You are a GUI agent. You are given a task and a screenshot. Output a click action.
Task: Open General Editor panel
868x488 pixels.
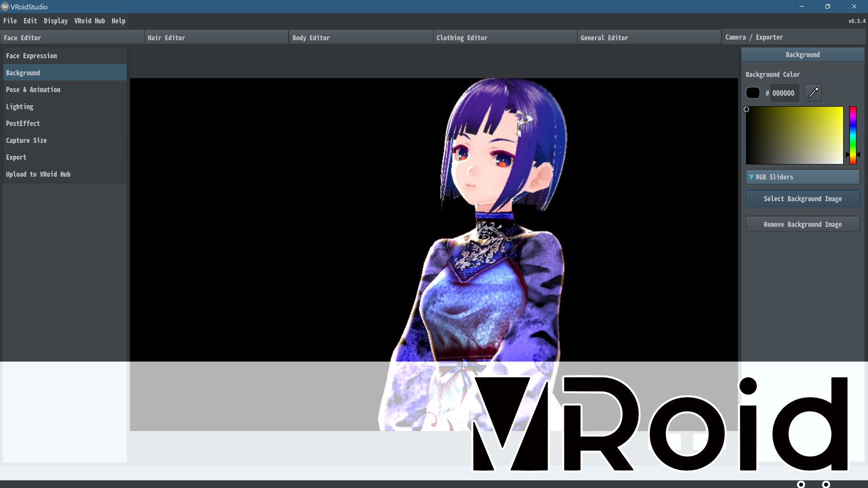coord(604,37)
